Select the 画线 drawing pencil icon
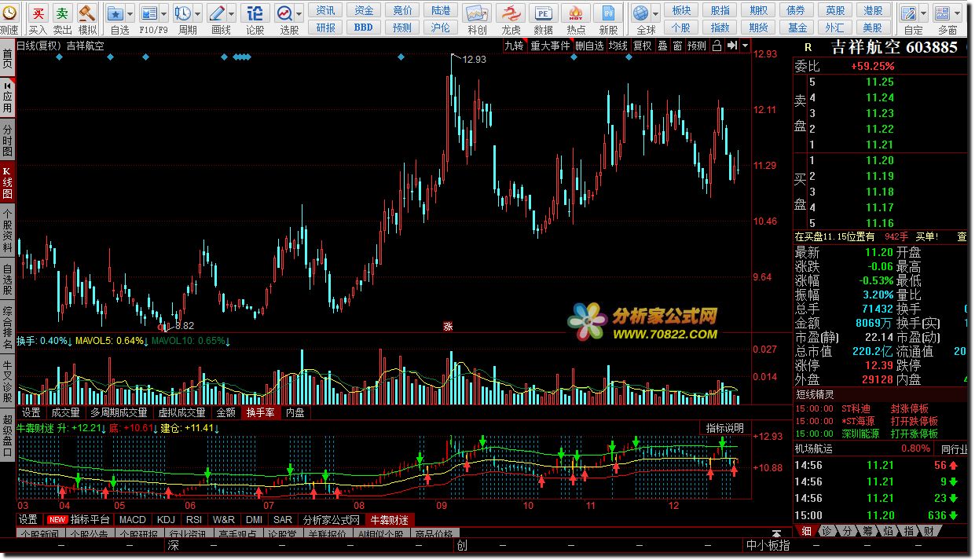 (x=217, y=13)
